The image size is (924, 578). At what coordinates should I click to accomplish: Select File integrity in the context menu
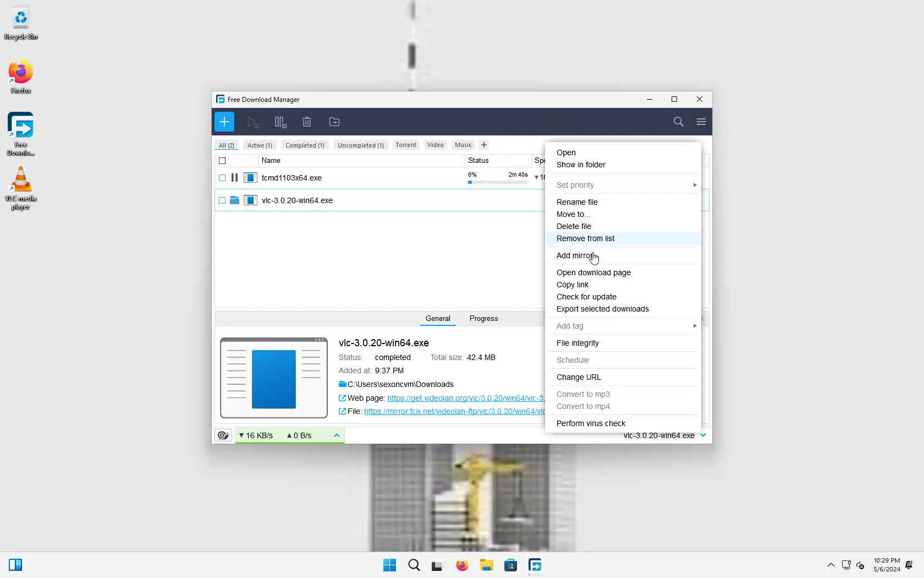[623, 343]
